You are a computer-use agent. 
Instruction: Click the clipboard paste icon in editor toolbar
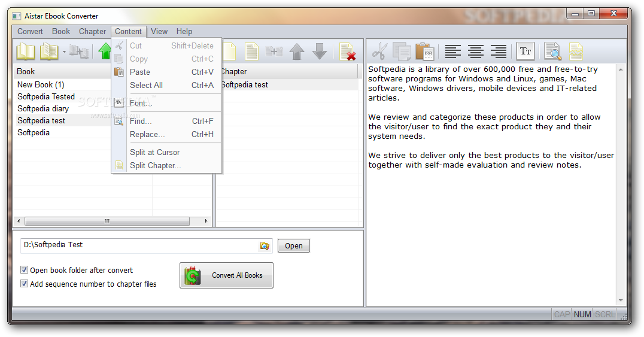point(425,52)
